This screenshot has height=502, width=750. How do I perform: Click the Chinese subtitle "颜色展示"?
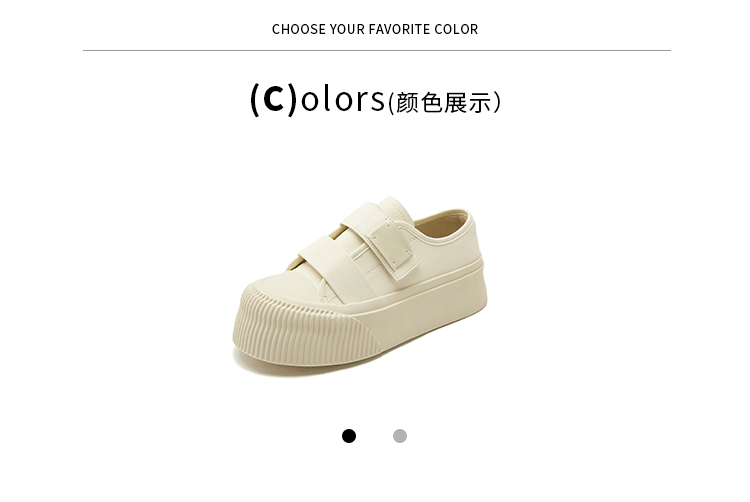coord(444,103)
